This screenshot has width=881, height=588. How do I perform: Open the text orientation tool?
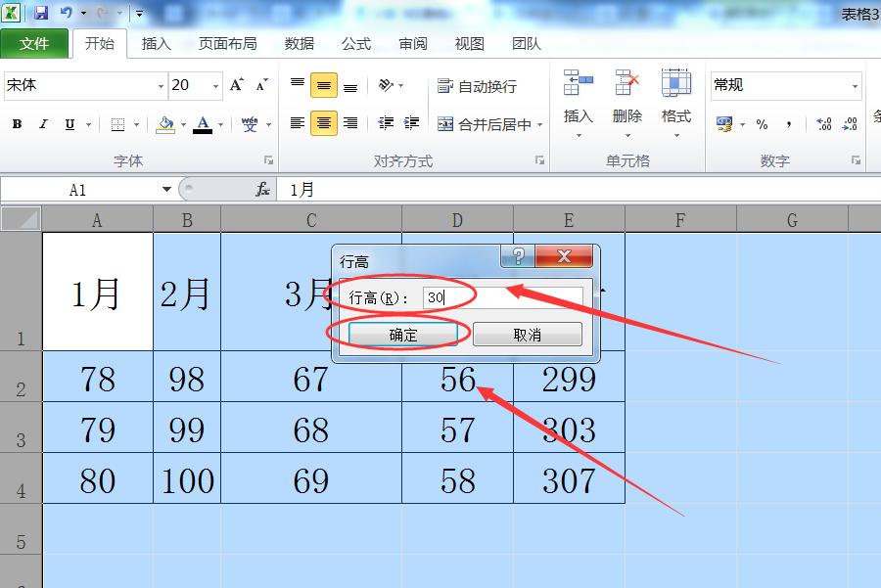tap(386, 85)
